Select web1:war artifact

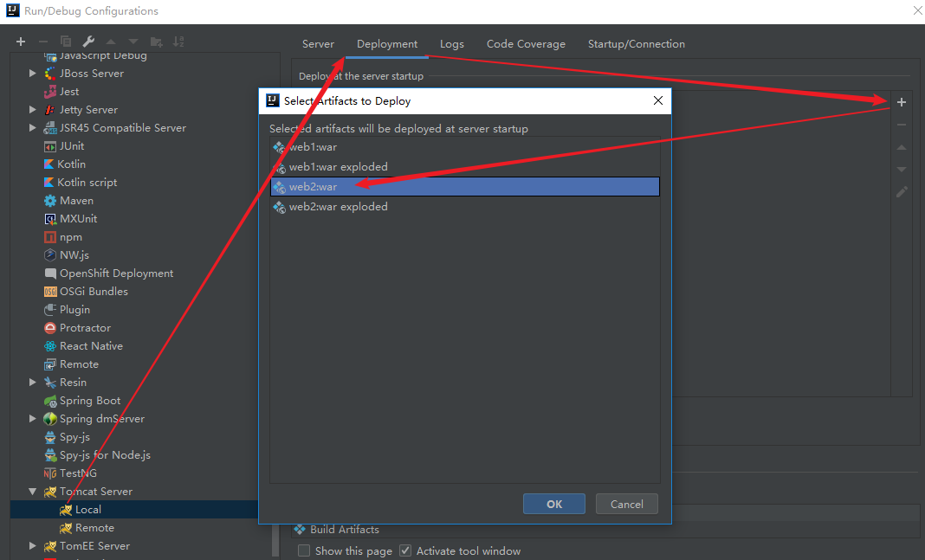point(465,147)
